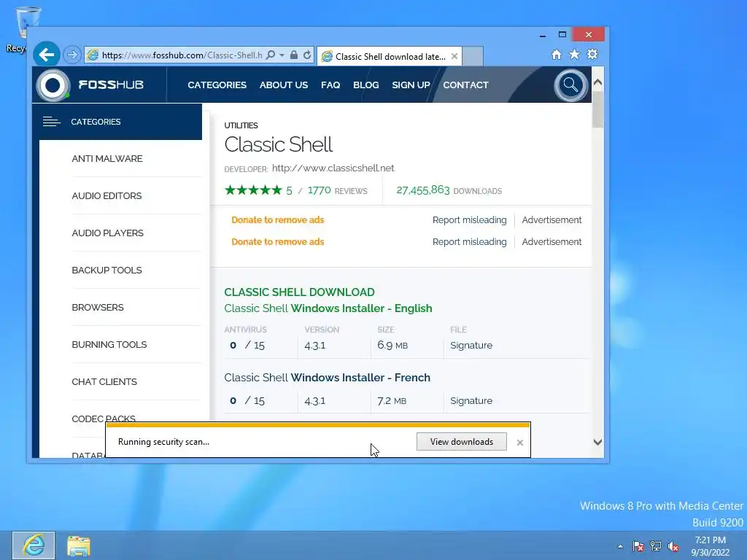Select AUDIO PLAYERS category
The width and height of the screenshot is (747, 560).
point(108,233)
